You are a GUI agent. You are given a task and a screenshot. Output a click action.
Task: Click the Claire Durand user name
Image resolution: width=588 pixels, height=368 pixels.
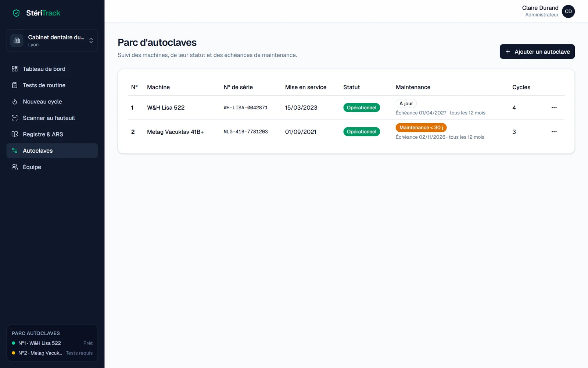540,8
